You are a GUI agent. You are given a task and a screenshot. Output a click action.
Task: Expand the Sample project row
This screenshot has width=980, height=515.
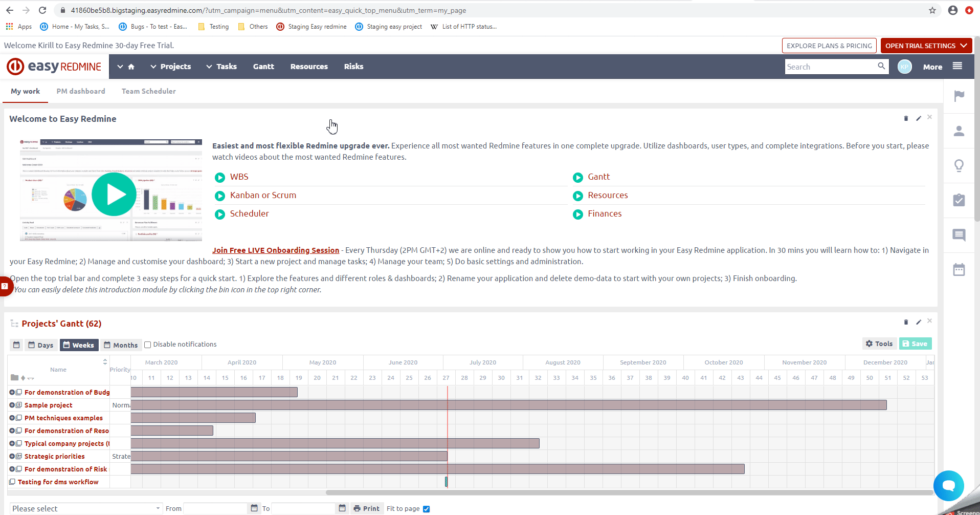click(12, 405)
